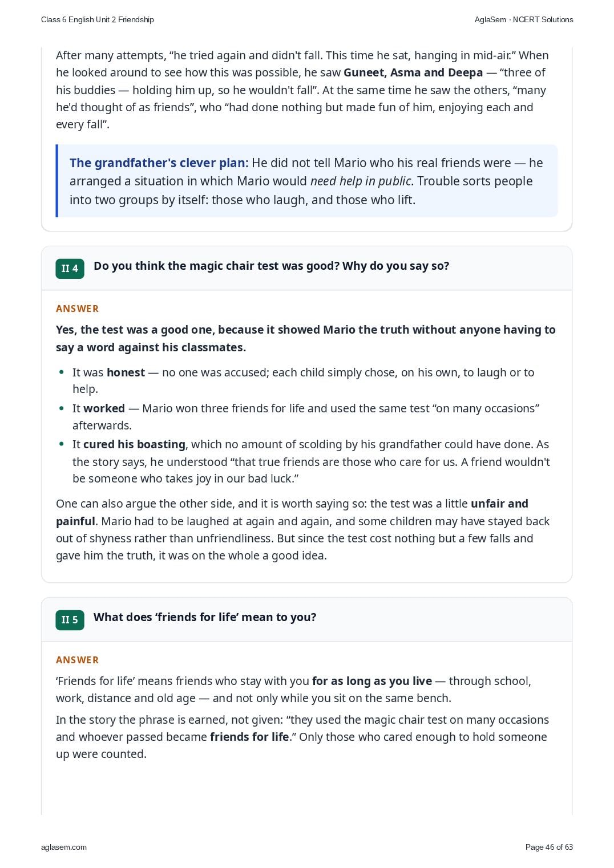Click italic text 'need help in public'
614x868 pixels.
(x=361, y=181)
